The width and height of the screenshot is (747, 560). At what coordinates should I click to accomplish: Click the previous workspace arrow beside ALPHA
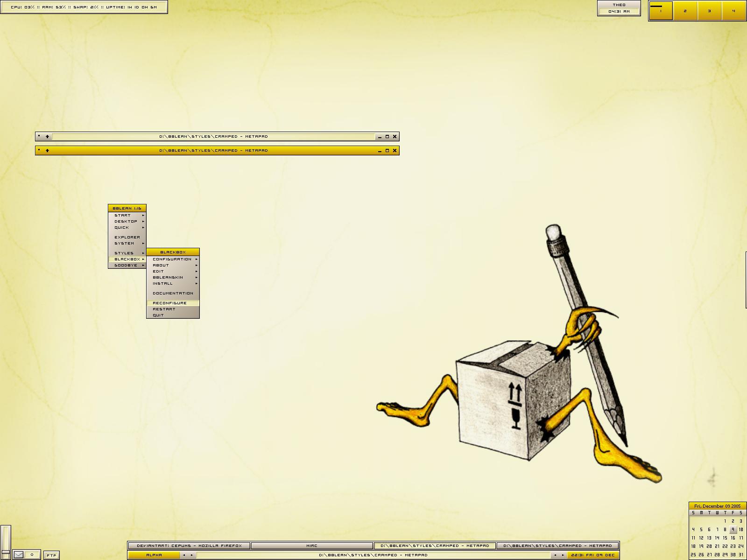(x=184, y=555)
